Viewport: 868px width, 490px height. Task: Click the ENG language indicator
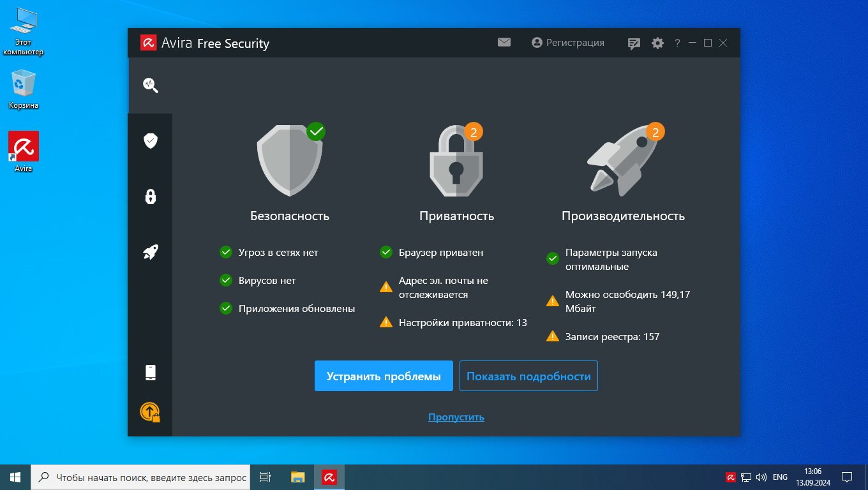click(780, 477)
